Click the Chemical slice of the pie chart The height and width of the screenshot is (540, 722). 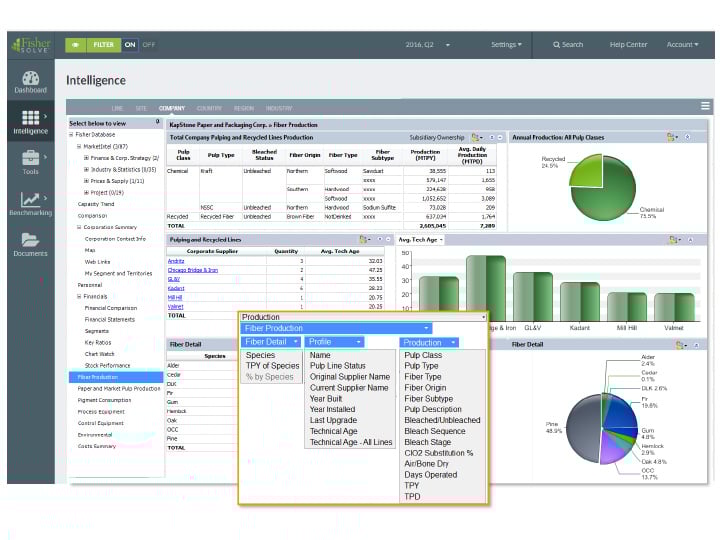[608, 198]
